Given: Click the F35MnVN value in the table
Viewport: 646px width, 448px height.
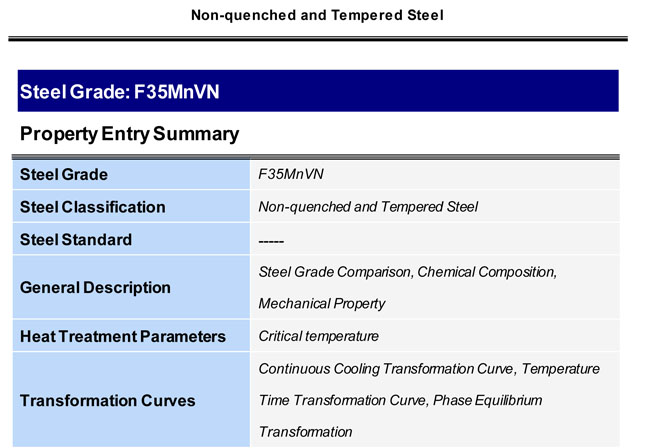Looking at the screenshot, I should (291, 174).
